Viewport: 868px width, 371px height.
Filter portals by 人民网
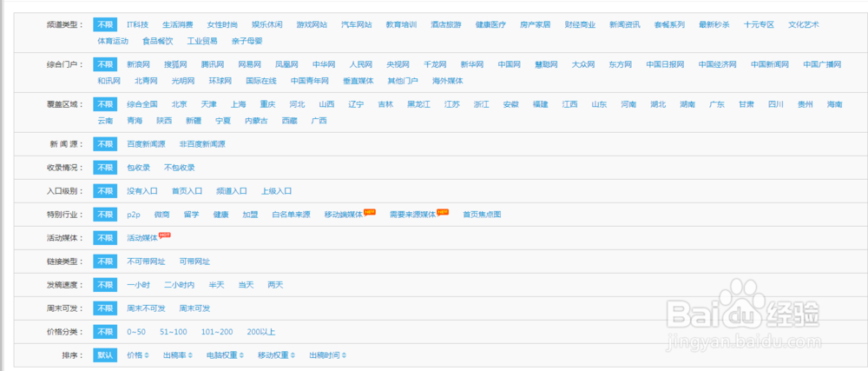coord(361,65)
